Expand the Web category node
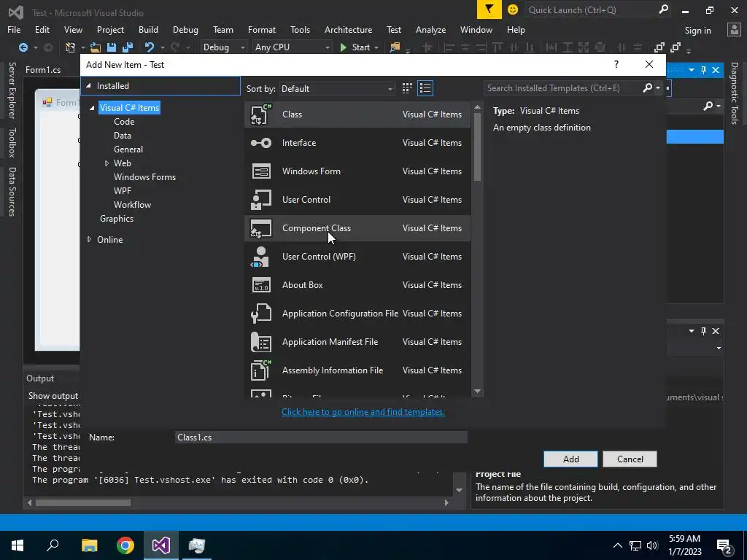Screen dimensions: 747x560 107,163
